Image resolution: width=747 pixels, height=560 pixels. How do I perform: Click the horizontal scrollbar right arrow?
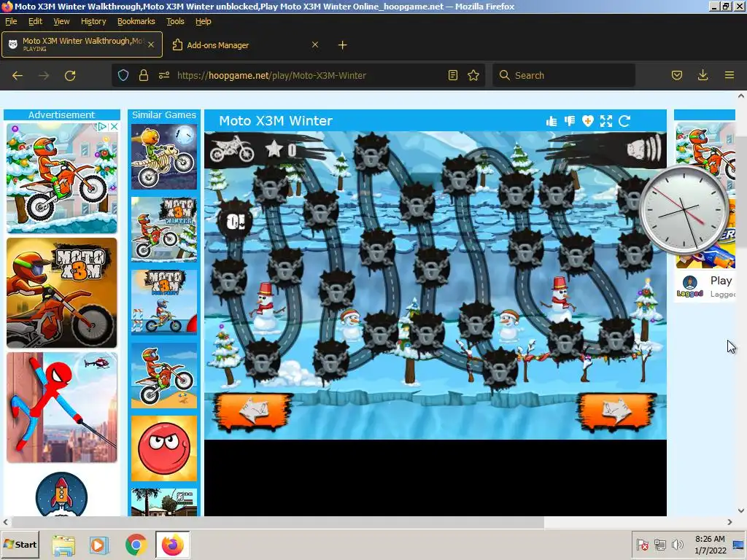[x=729, y=522]
